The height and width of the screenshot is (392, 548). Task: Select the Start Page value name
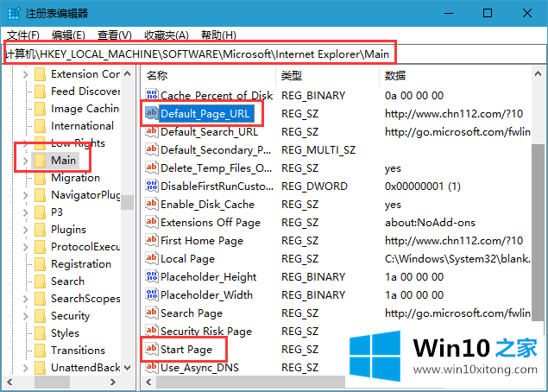point(186,350)
